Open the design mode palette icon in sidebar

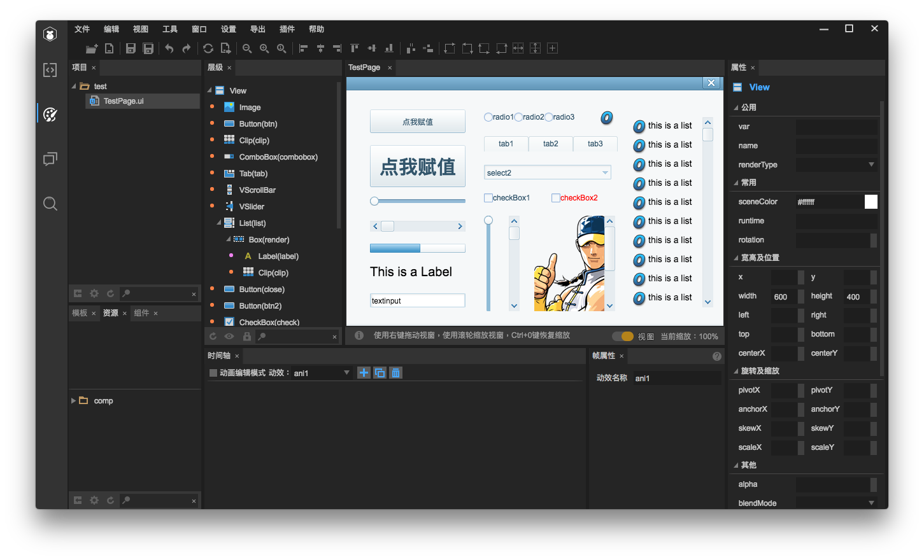click(x=50, y=115)
